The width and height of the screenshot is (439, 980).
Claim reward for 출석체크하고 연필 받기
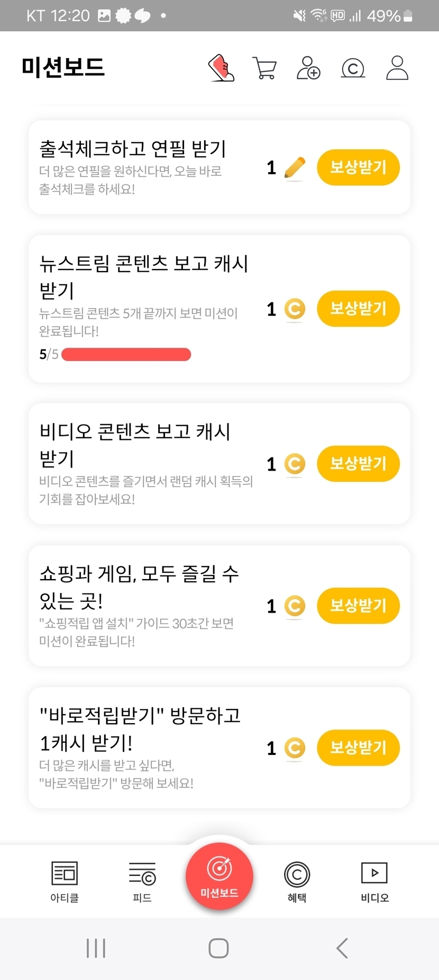[358, 168]
